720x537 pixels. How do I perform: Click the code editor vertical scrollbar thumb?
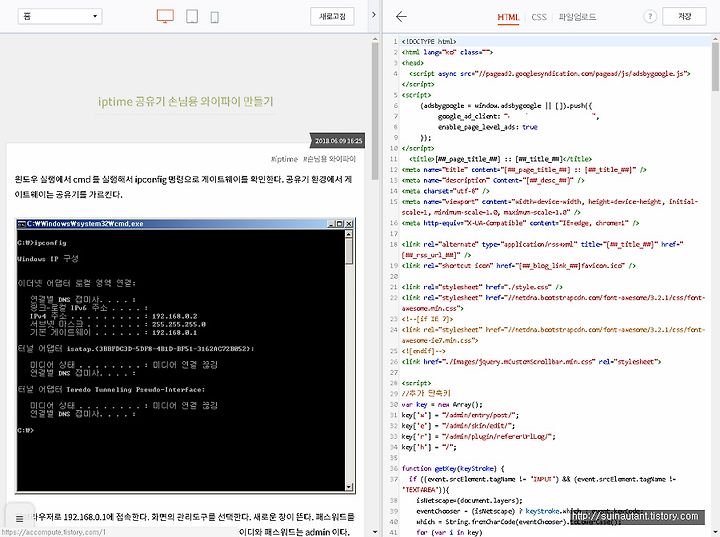click(715, 67)
